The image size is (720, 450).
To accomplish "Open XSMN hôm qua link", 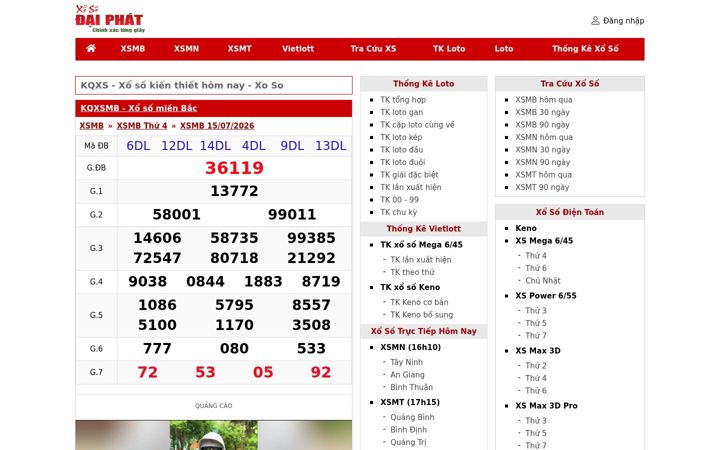I will (x=544, y=137).
